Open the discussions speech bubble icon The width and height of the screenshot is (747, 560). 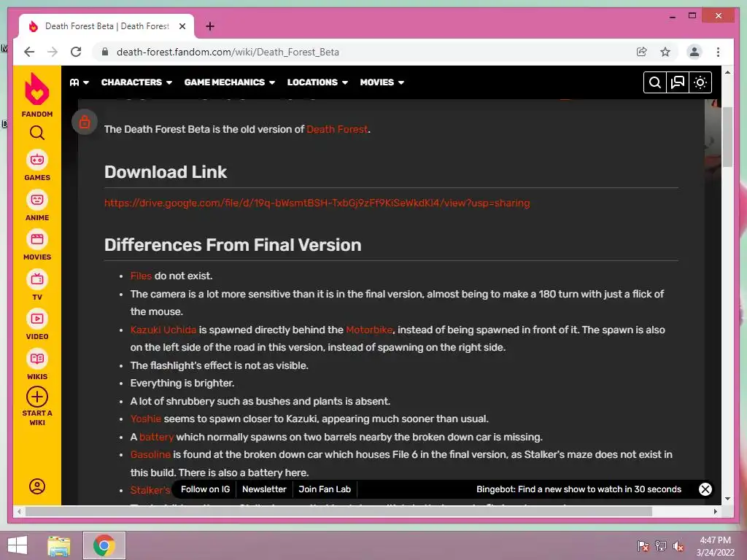pos(678,82)
